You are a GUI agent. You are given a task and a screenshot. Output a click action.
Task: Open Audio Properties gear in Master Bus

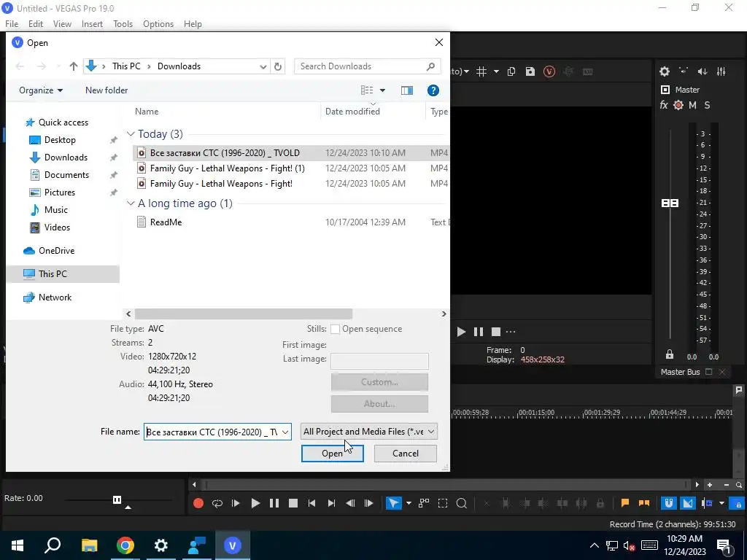(x=664, y=71)
